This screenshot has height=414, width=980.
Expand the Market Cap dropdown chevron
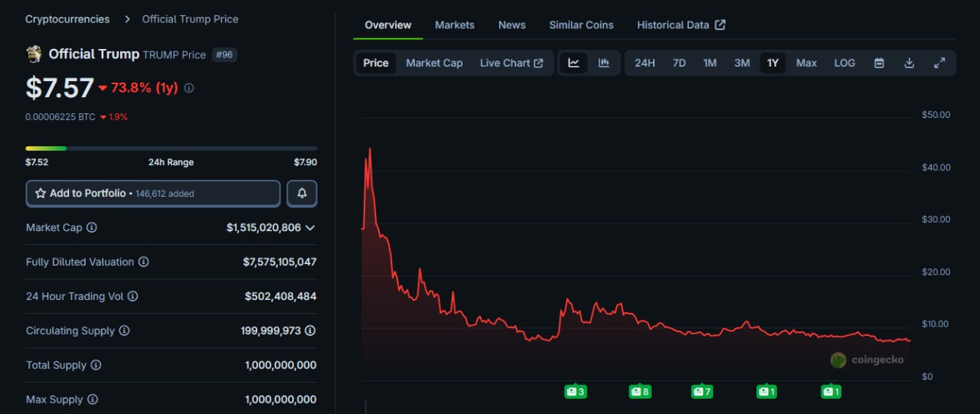pos(310,228)
